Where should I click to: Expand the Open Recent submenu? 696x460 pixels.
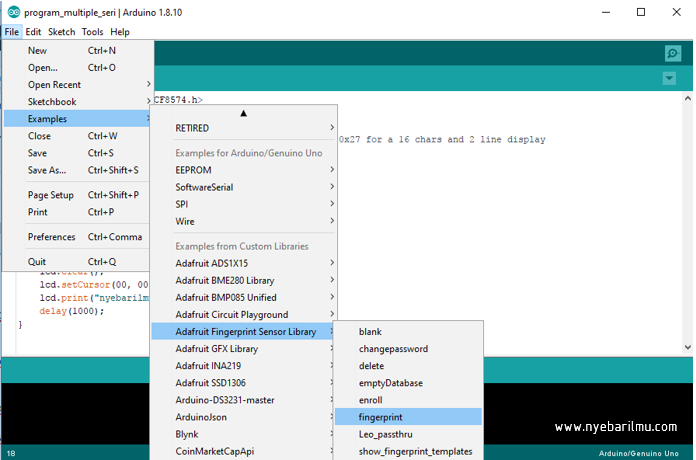tap(77, 85)
